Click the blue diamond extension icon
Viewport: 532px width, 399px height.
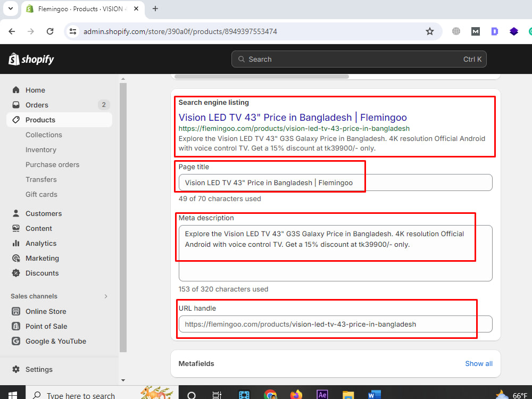(x=514, y=31)
